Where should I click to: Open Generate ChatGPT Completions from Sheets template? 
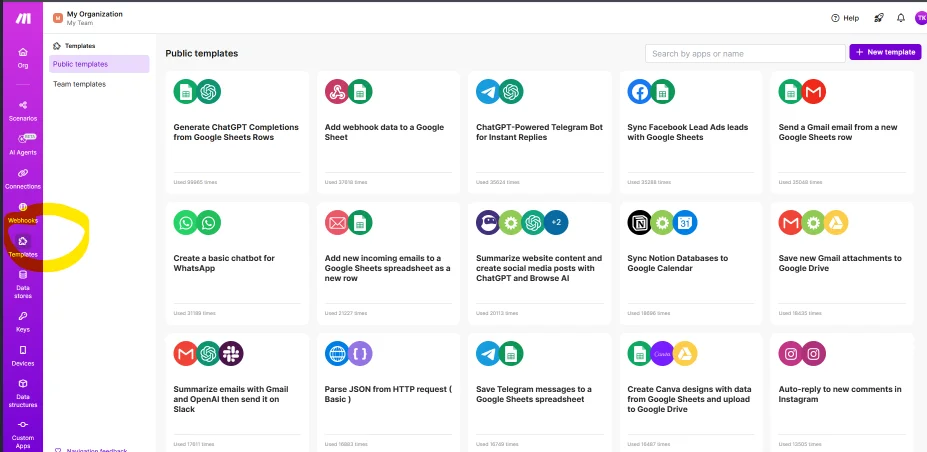[237, 132]
